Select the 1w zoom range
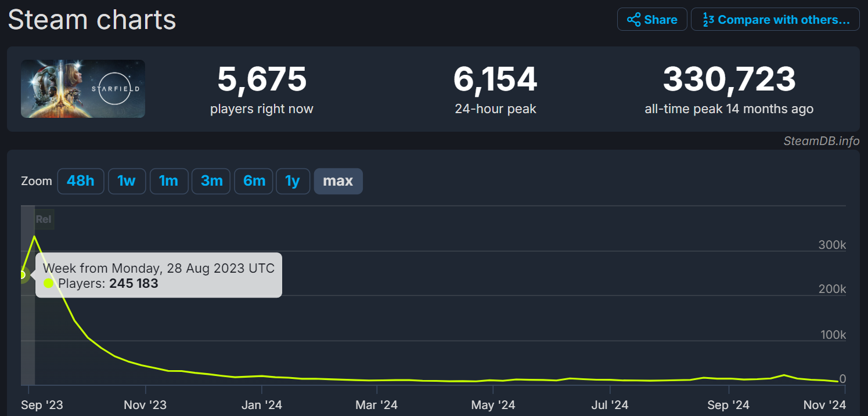 tap(127, 181)
